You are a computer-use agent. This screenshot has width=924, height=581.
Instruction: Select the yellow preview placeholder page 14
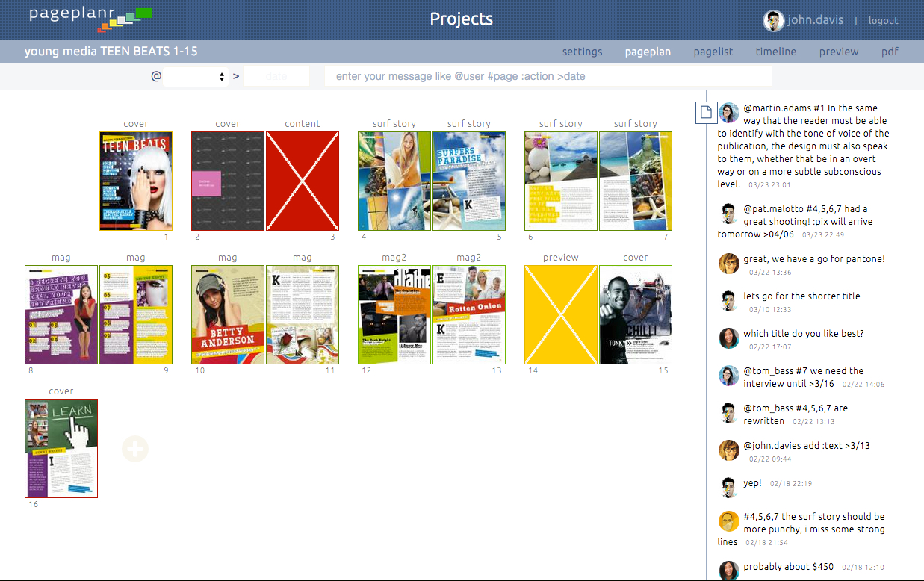(561, 314)
